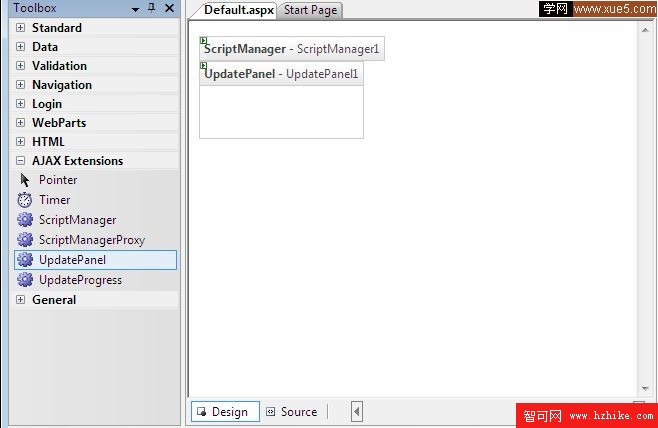Switch to the Start Page tab

(311, 10)
